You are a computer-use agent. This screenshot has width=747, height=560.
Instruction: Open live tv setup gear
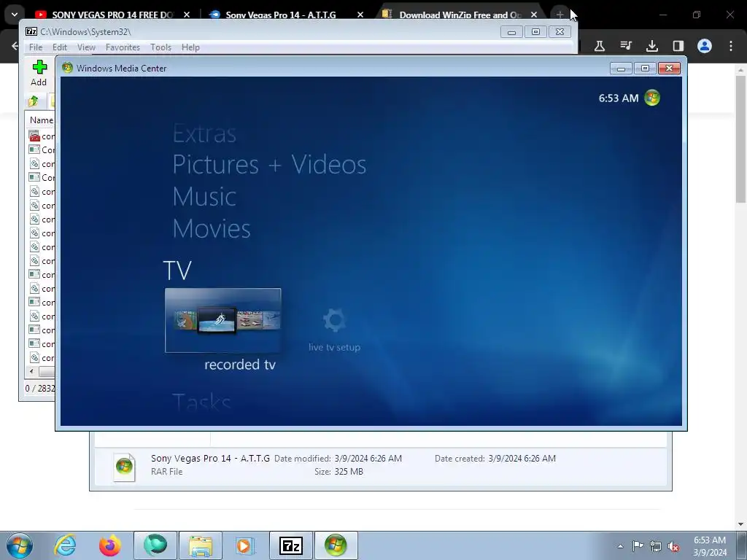tap(334, 320)
